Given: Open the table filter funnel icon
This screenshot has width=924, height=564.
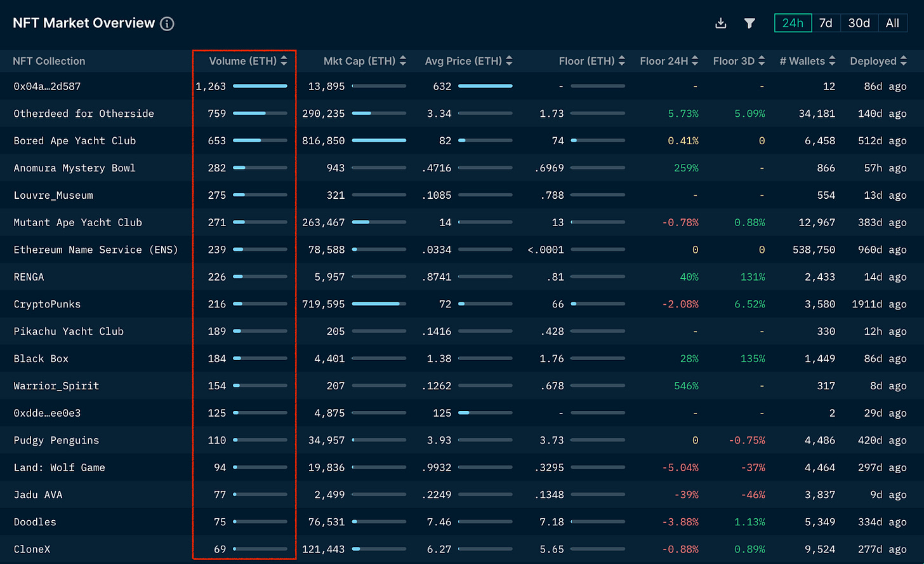Looking at the screenshot, I should coord(749,23).
